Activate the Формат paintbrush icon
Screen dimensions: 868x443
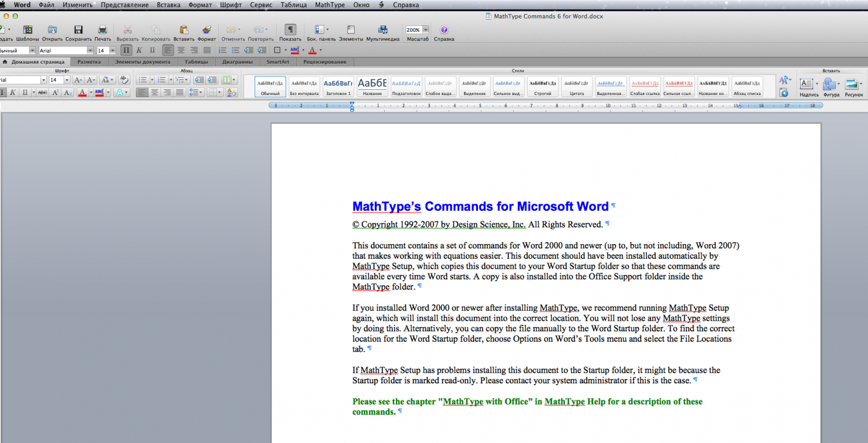coord(207,30)
